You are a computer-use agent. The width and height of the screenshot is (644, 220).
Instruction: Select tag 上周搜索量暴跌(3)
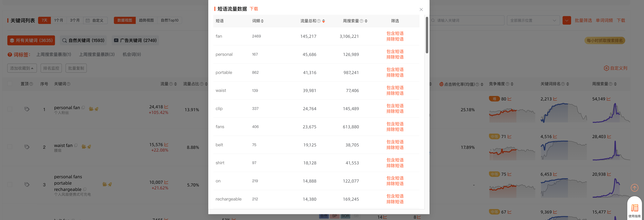click(97, 54)
